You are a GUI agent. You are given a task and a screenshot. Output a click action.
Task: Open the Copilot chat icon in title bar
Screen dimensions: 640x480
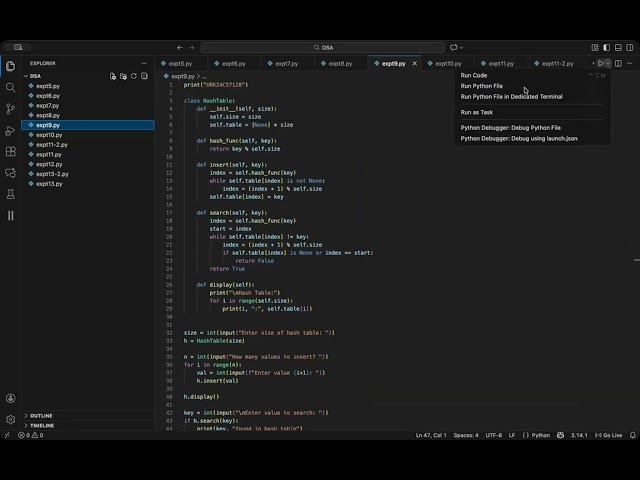[x=453, y=48]
